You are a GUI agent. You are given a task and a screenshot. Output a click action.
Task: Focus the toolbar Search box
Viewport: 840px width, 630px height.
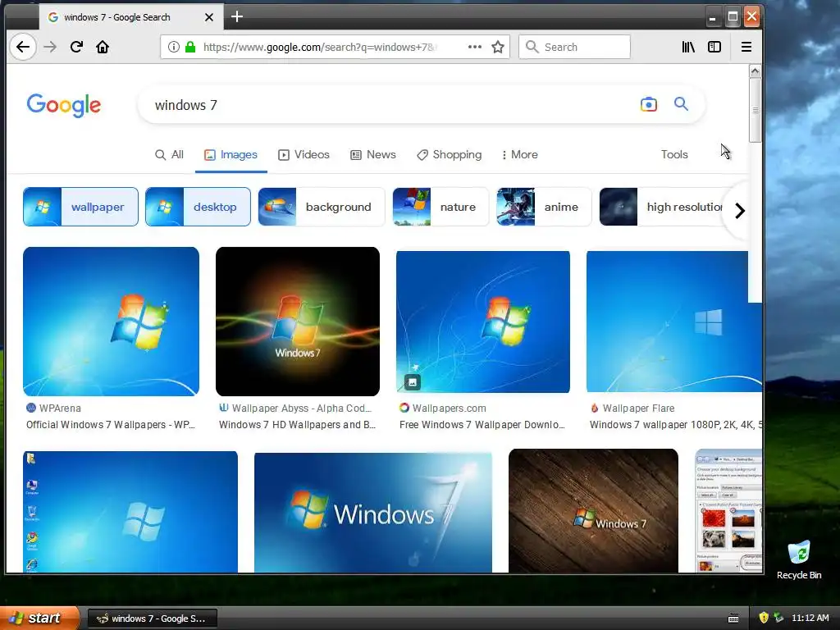(x=574, y=47)
